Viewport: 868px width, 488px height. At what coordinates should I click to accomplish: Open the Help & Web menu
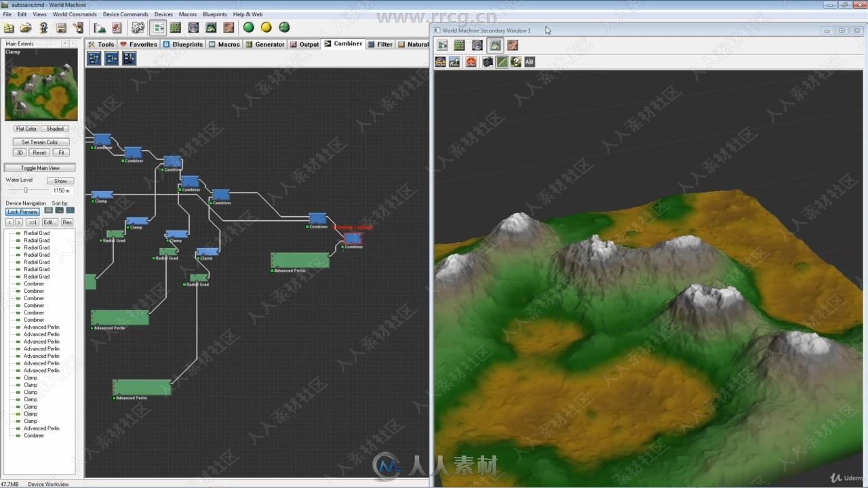point(248,14)
